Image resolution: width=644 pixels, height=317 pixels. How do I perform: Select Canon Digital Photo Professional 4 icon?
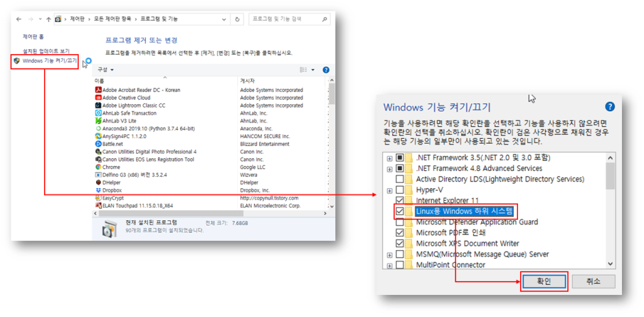[98, 151]
